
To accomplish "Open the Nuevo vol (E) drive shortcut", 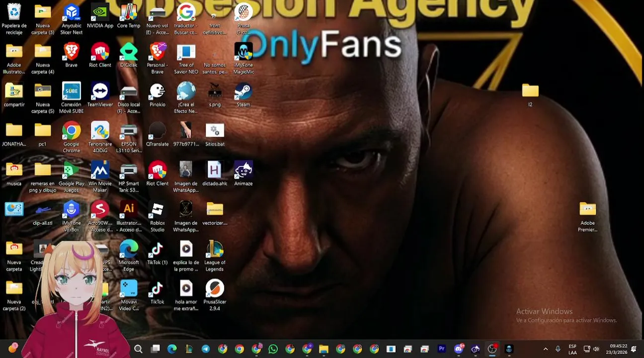I will [x=158, y=19].
